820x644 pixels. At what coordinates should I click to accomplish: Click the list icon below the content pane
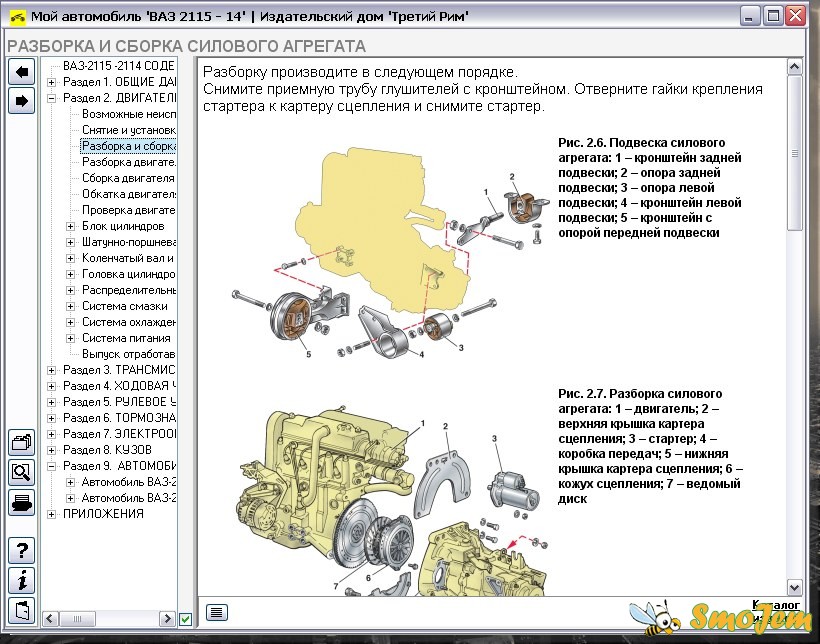217,612
